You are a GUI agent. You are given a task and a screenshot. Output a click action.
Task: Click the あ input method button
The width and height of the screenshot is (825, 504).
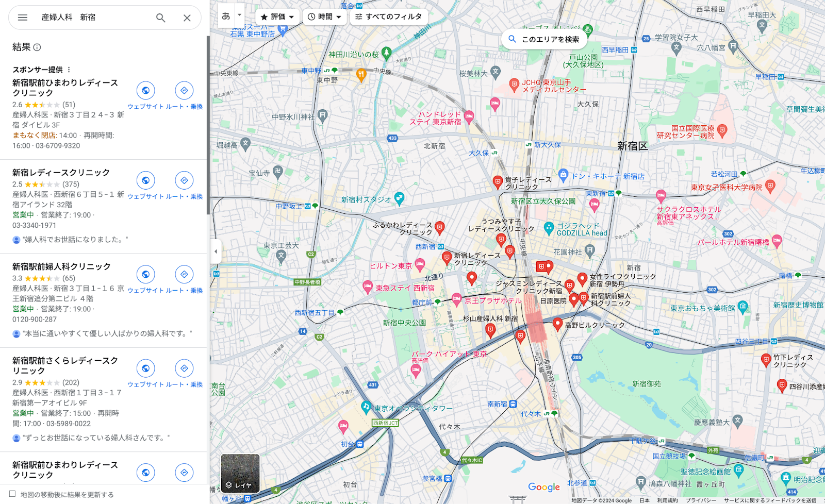(226, 16)
